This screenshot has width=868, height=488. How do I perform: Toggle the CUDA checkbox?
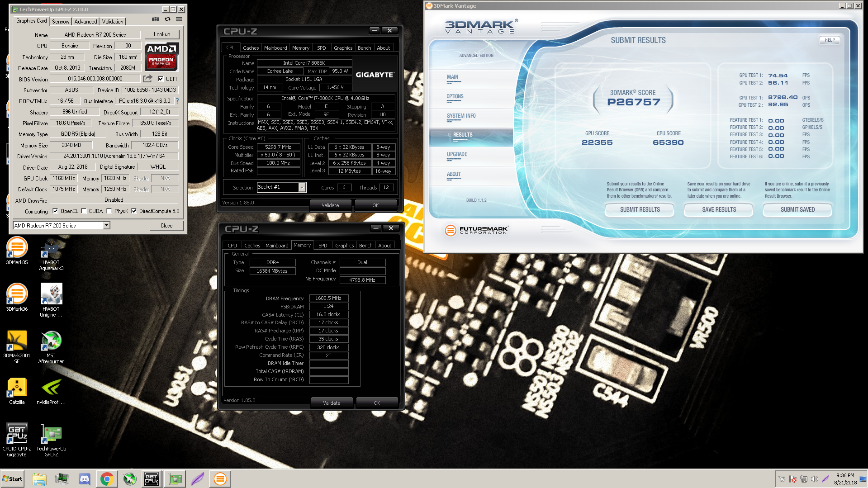[84, 211]
